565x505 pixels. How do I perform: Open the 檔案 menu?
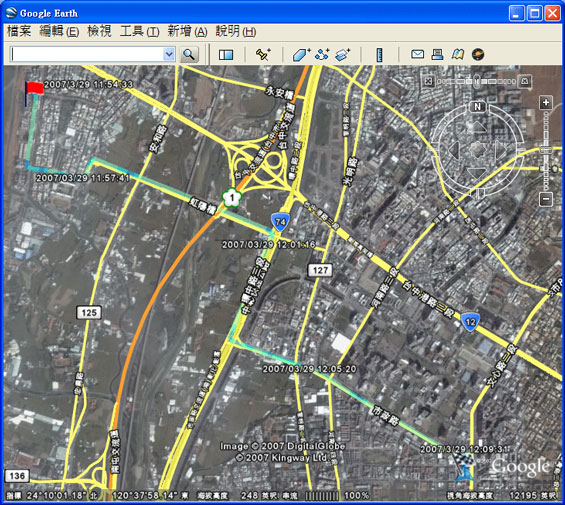point(19,31)
